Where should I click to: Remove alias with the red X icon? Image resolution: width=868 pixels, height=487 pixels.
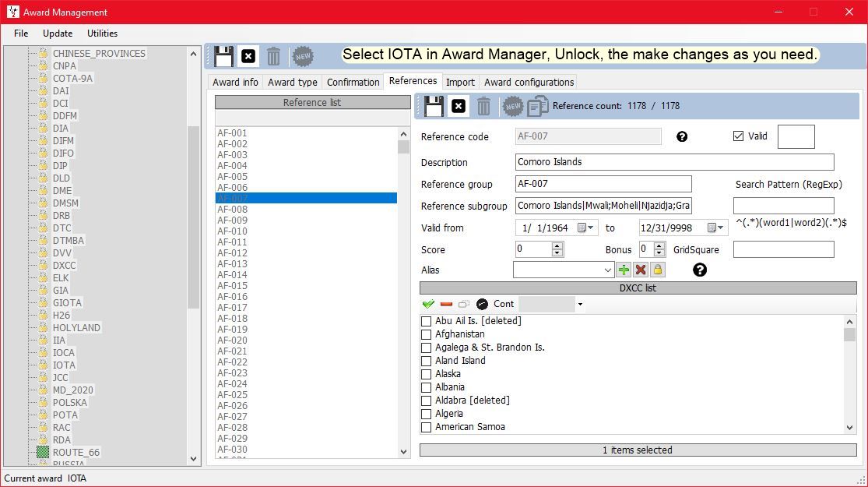pos(641,270)
